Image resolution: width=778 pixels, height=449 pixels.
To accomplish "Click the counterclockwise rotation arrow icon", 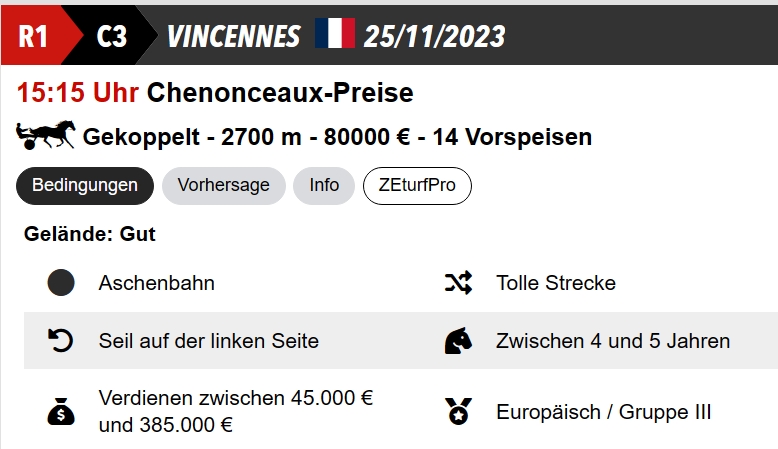I will (x=61, y=341).
